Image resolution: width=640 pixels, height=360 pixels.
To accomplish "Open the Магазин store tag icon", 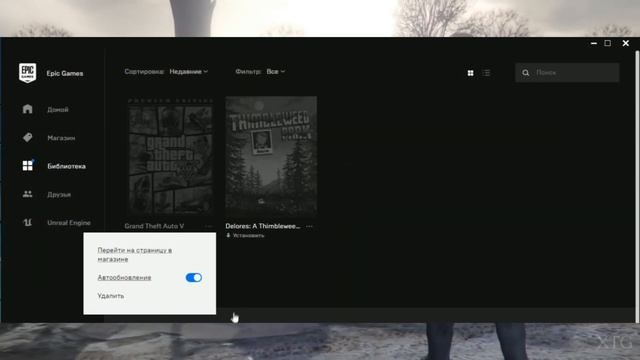I will coord(27,138).
